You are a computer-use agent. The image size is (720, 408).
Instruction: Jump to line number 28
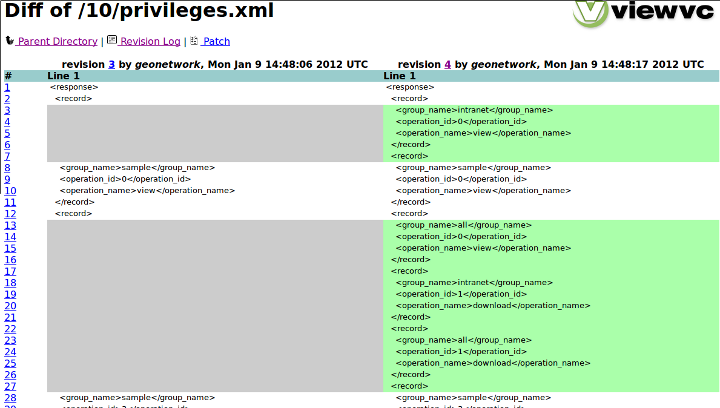10,397
